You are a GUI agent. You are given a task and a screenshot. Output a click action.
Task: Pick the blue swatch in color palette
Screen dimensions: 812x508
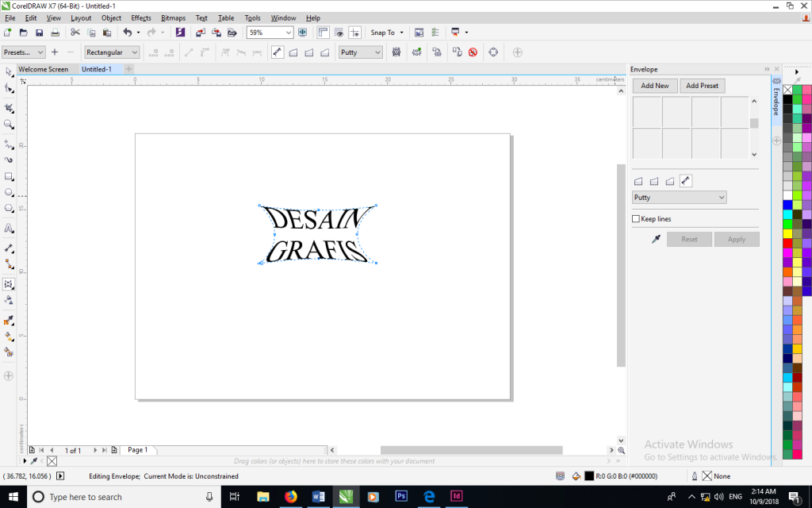coord(787,205)
